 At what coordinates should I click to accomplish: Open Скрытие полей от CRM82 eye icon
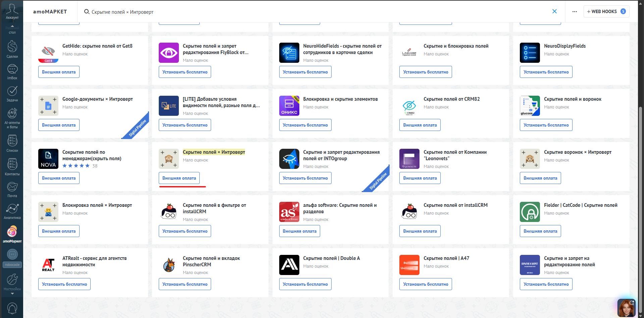409,106
